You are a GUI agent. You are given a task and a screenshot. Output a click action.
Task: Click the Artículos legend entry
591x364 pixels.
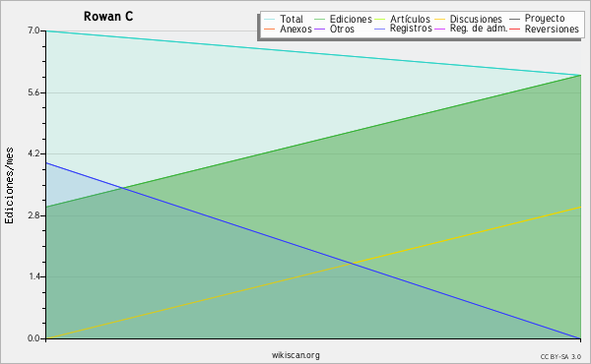click(x=402, y=20)
